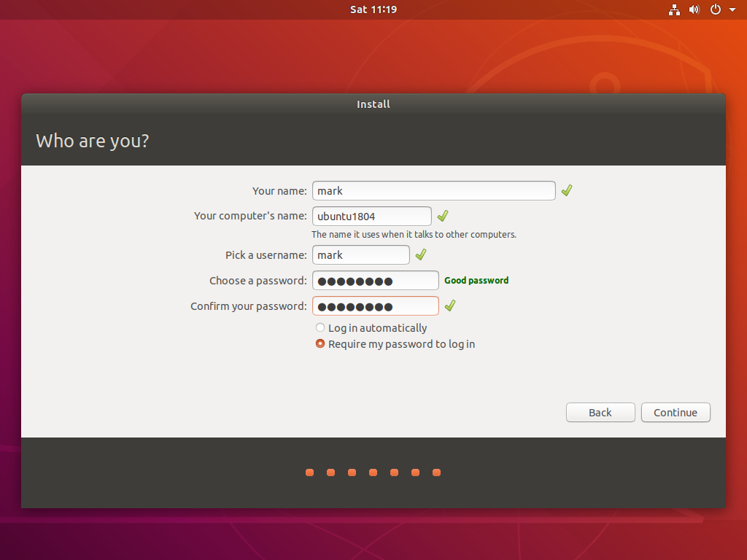The height and width of the screenshot is (560, 747).
Task: Click the Confirm your password field
Action: 376,306
